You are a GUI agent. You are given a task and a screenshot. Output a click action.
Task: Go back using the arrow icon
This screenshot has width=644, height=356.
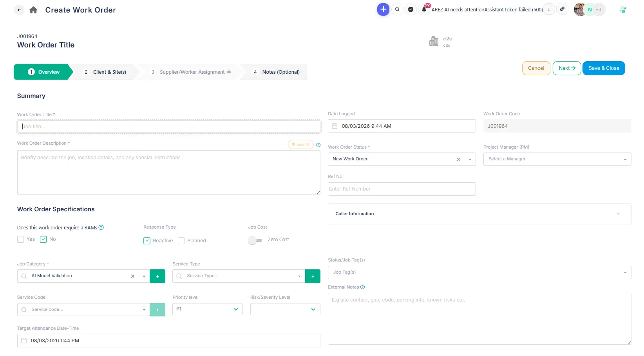point(19,10)
